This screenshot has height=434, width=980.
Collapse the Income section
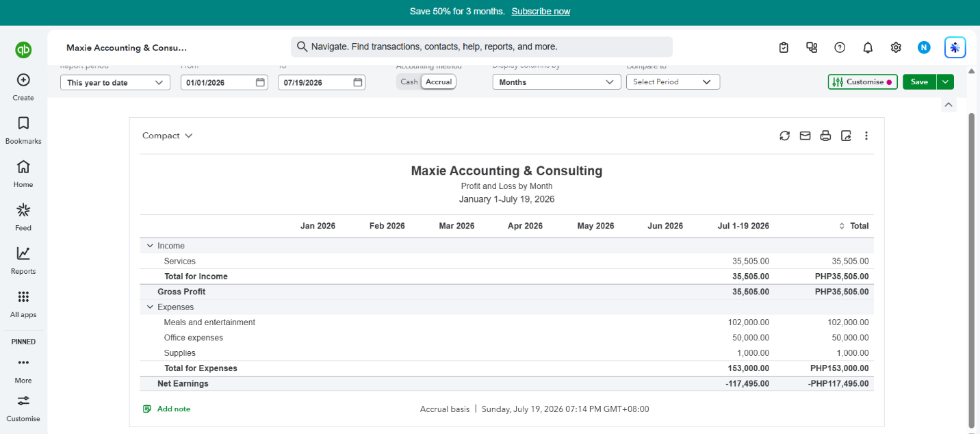tap(150, 246)
